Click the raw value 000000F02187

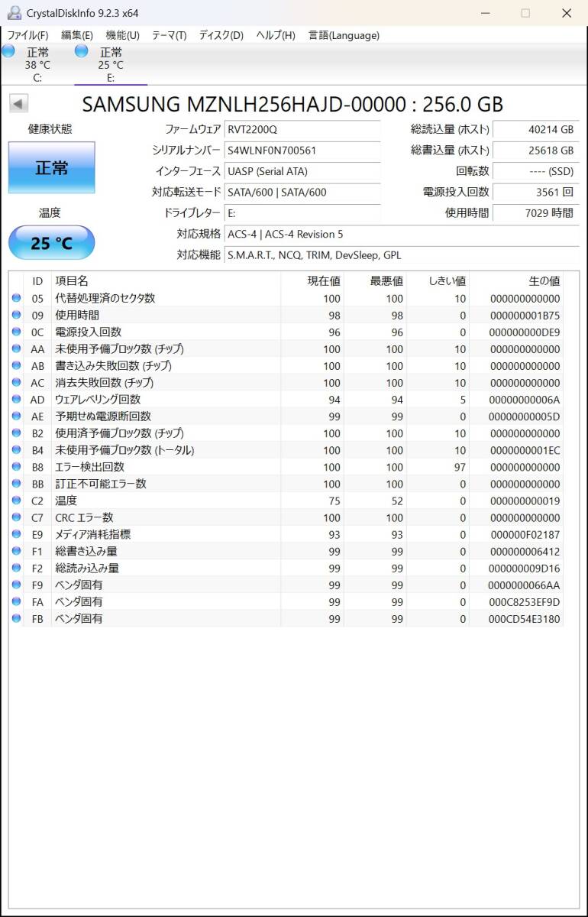pos(524,534)
